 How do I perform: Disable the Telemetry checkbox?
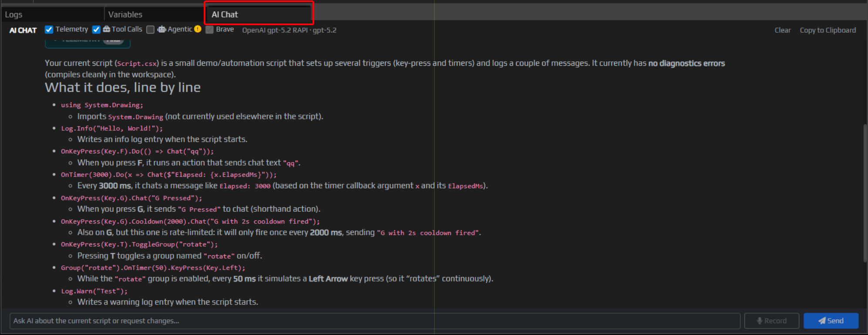[49, 30]
